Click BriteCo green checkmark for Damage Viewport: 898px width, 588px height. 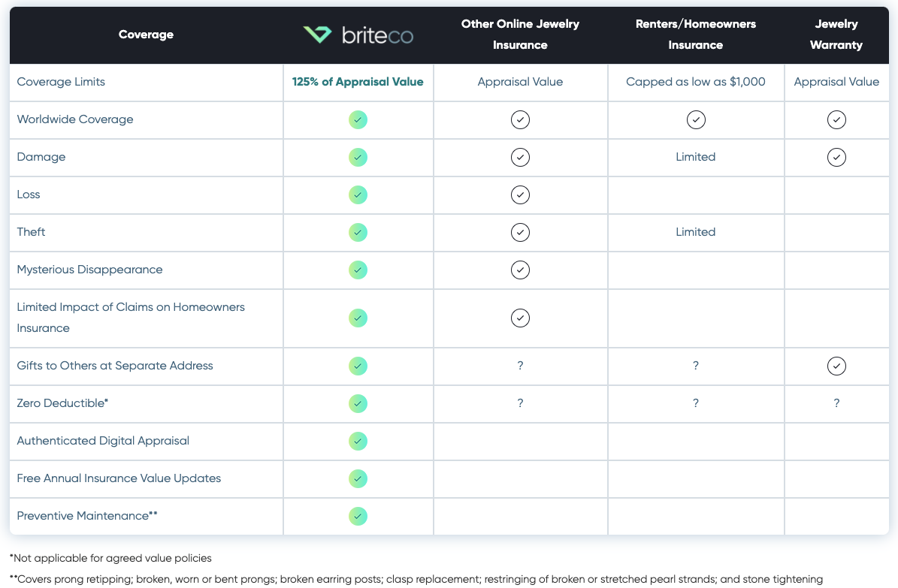pos(358,158)
